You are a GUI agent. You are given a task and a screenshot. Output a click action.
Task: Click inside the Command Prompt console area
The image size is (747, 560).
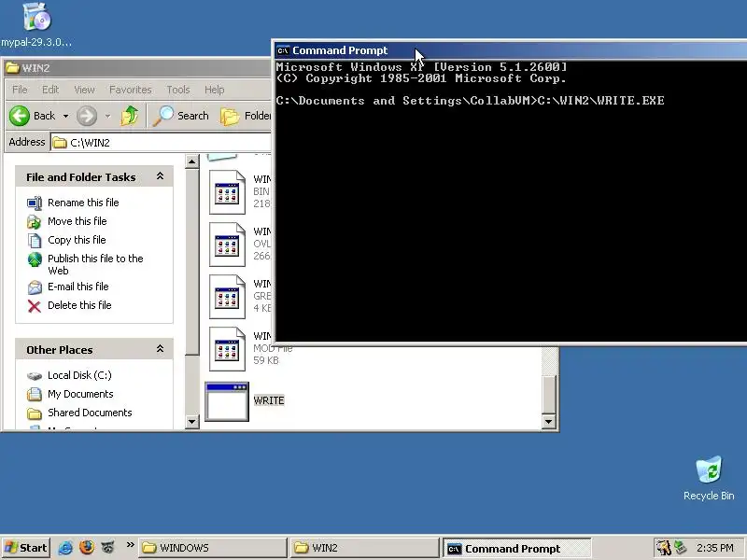point(511,200)
